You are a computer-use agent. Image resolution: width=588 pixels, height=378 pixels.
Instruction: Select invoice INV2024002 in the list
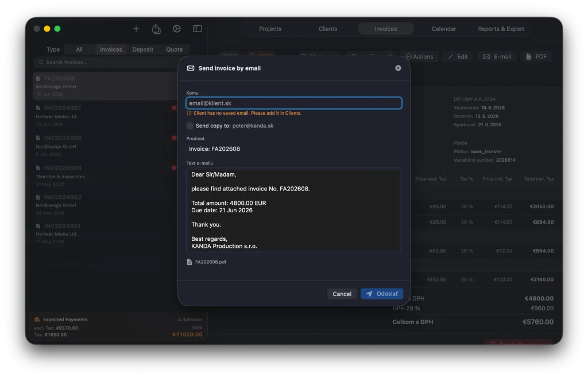[106, 205]
